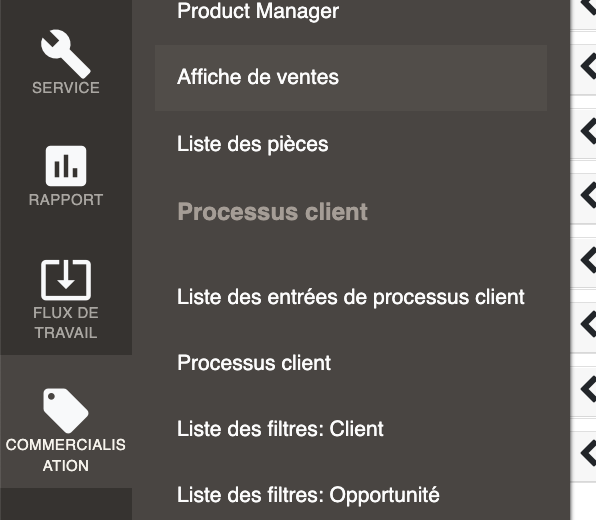
Task: Select the Commercialisation price tag icon
Action: [x=66, y=411]
